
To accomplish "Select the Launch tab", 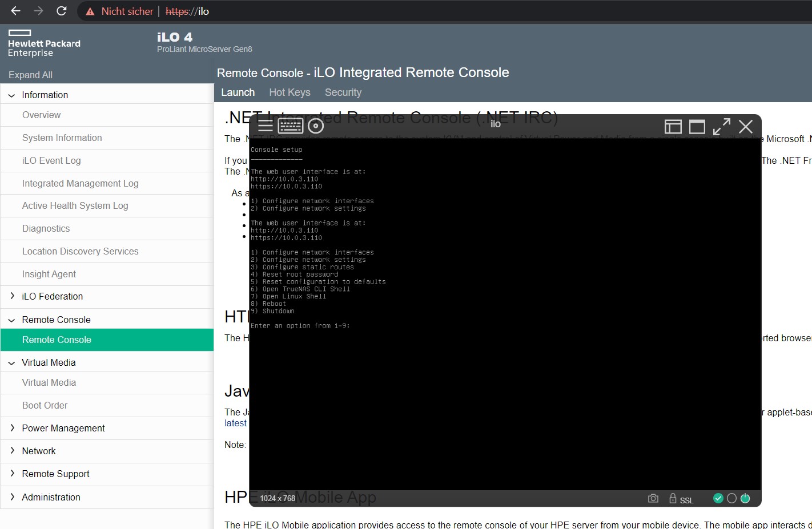I will click(238, 92).
